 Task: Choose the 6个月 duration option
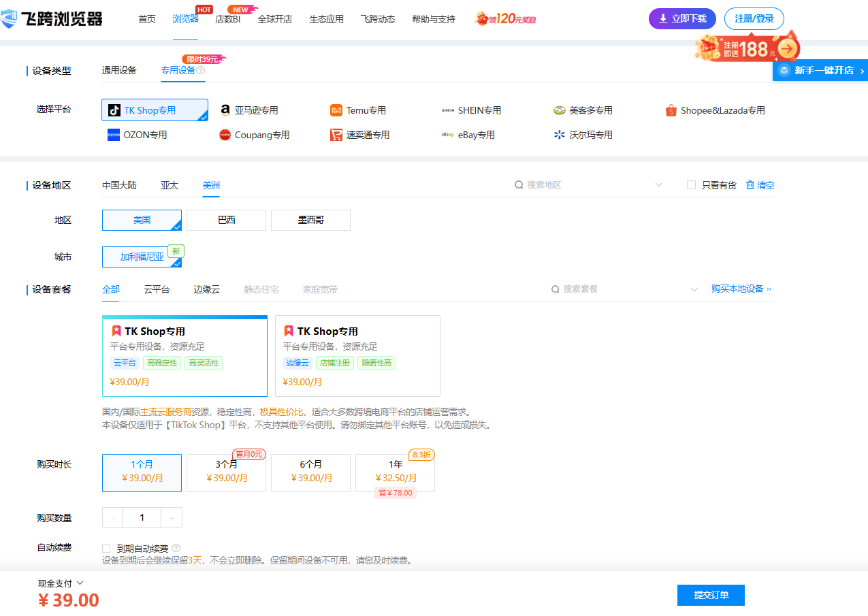click(x=310, y=472)
